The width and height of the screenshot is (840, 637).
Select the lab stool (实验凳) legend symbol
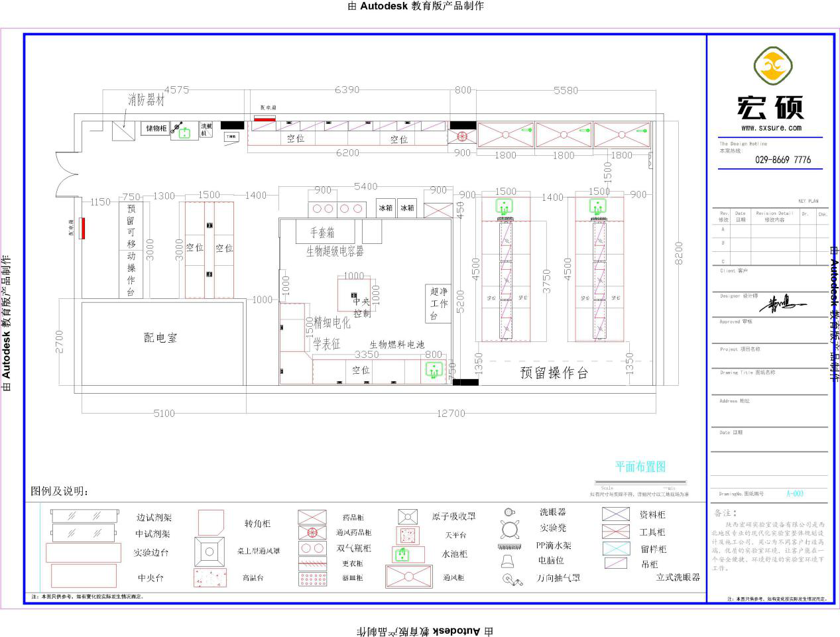coord(509,529)
